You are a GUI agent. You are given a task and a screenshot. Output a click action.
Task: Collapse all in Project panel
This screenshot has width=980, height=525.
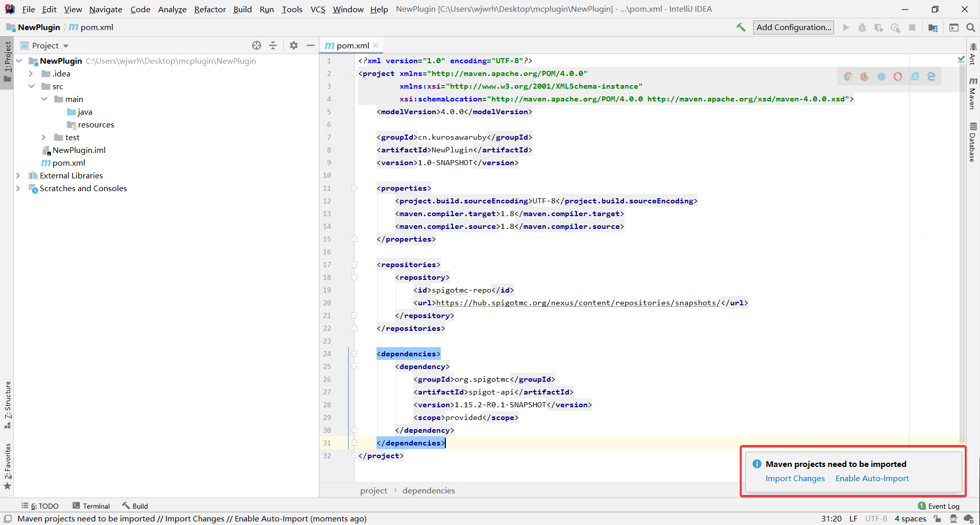[273, 45]
